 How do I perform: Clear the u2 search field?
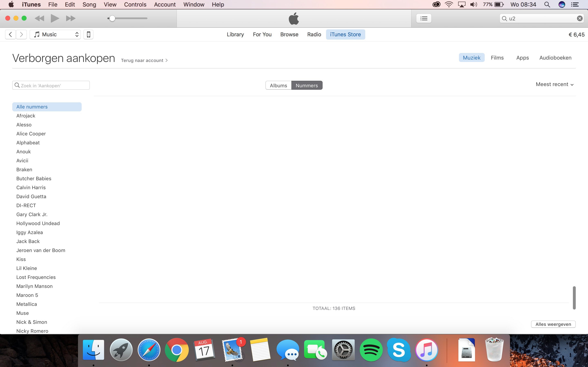[580, 18]
